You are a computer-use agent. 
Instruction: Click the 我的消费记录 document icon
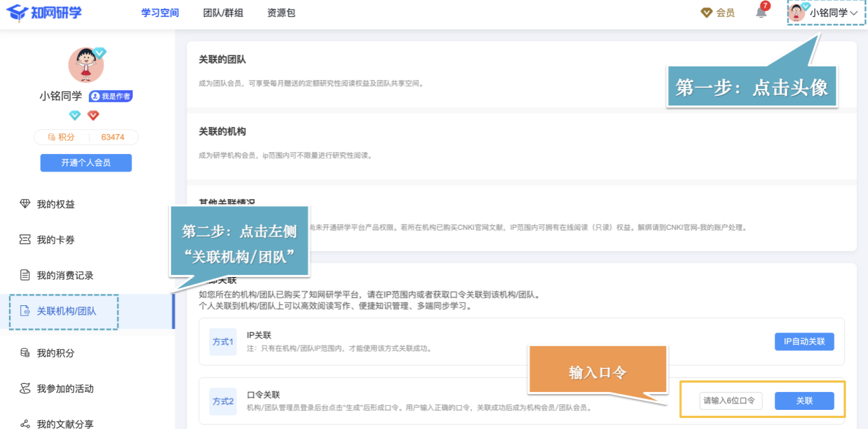click(x=25, y=275)
